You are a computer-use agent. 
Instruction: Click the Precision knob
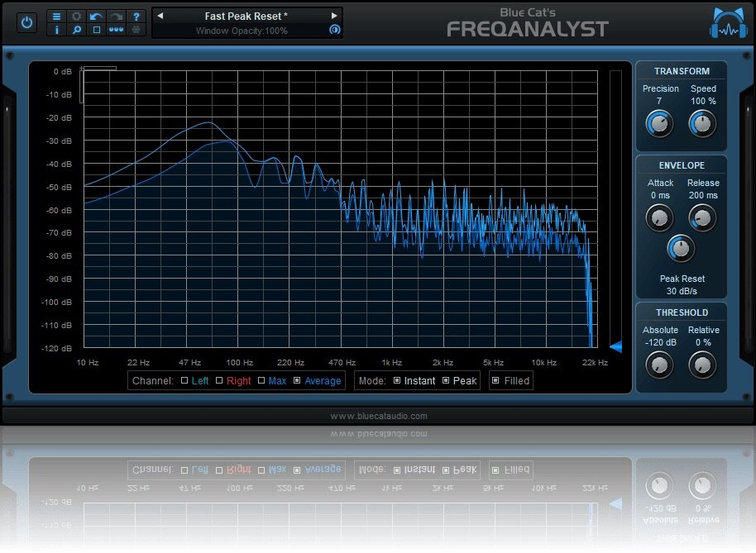[659, 124]
